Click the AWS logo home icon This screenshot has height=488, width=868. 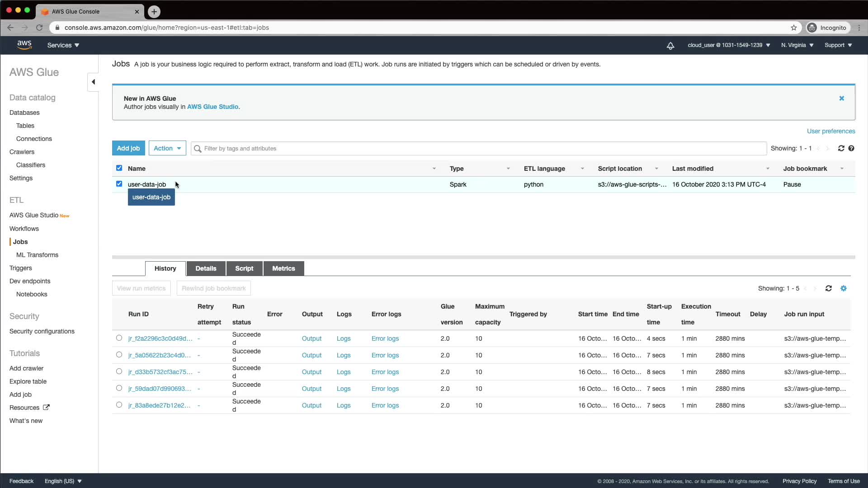pos(24,45)
